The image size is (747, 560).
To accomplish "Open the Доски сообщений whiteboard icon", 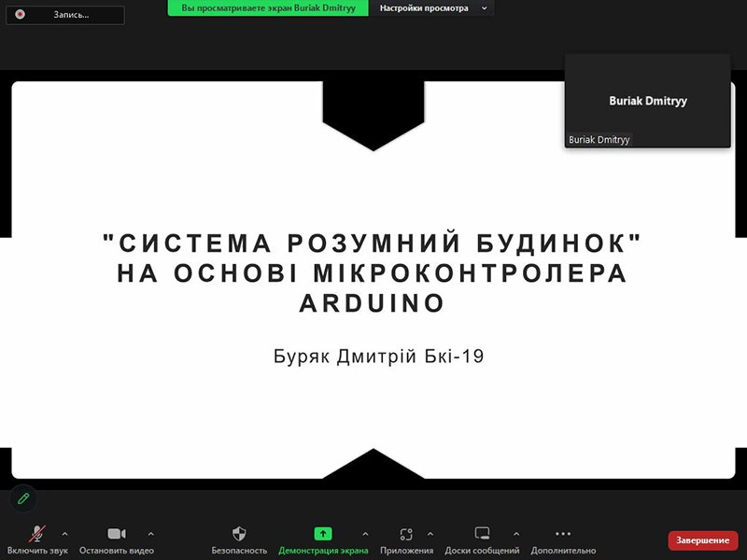I will (x=482, y=533).
